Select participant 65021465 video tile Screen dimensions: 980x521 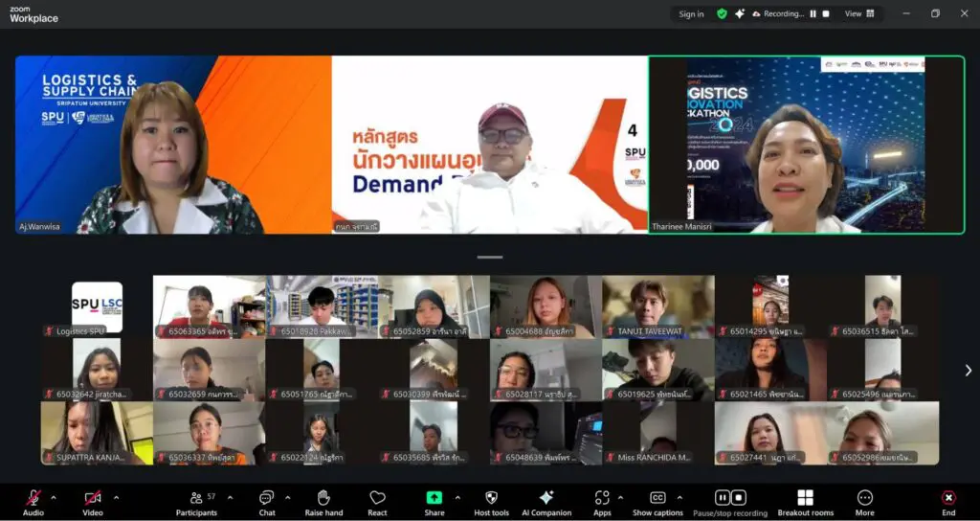770,371
